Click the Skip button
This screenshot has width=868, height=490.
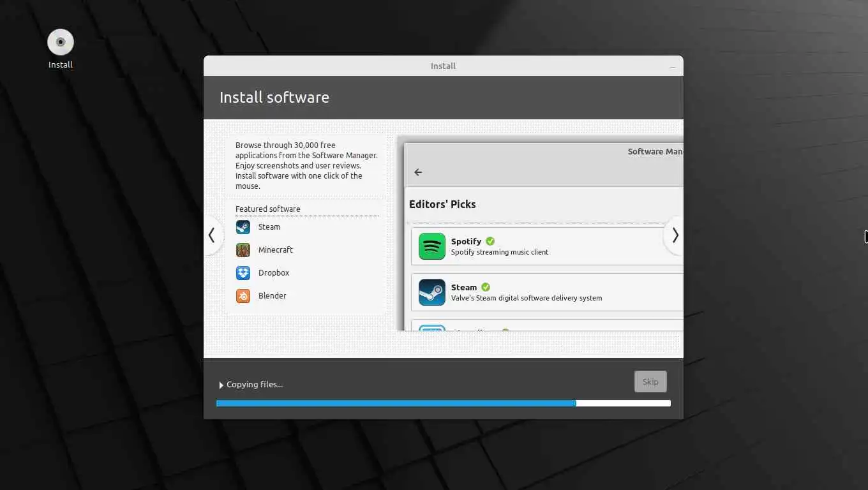tap(650, 382)
